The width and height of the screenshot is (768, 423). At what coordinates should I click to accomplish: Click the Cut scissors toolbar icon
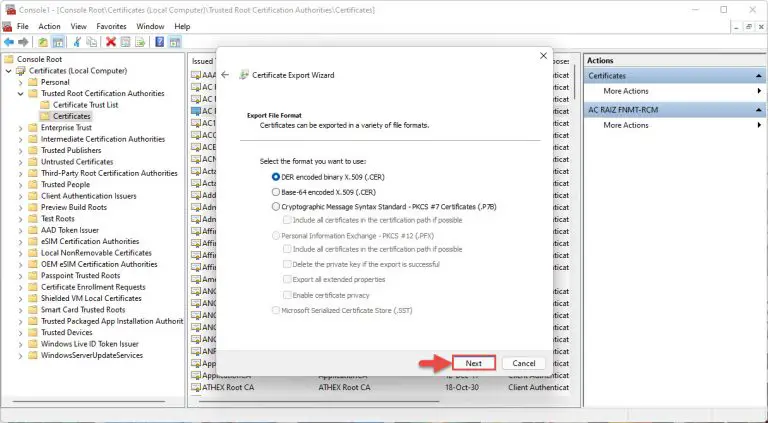point(76,42)
